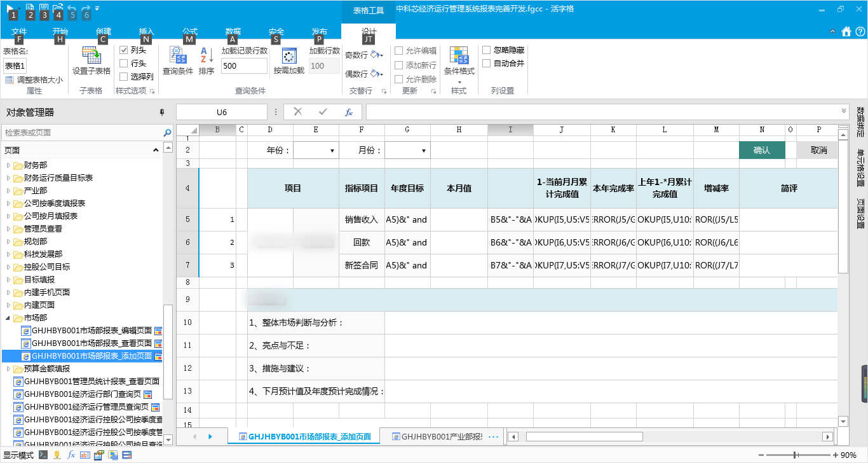
Task: Click the 奇数行 fill bucket icon
Action: point(375,55)
